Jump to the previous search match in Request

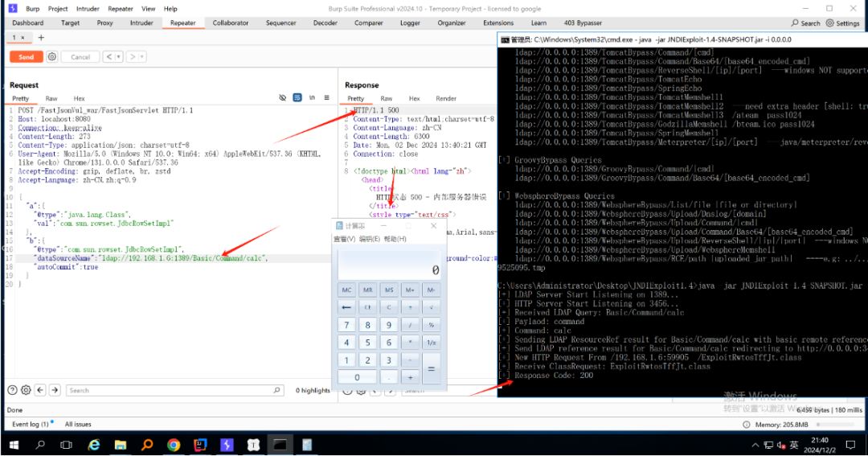pos(40,390)
